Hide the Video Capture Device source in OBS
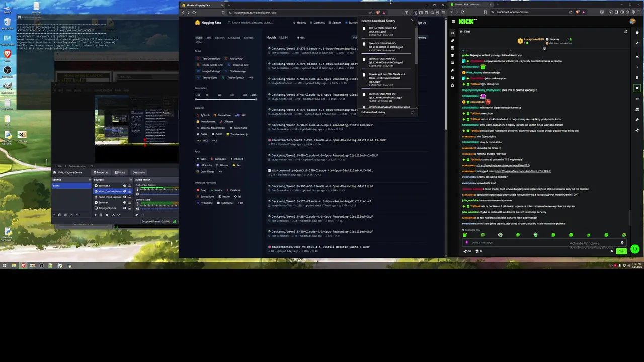644x362 pixels. (125, 191)
